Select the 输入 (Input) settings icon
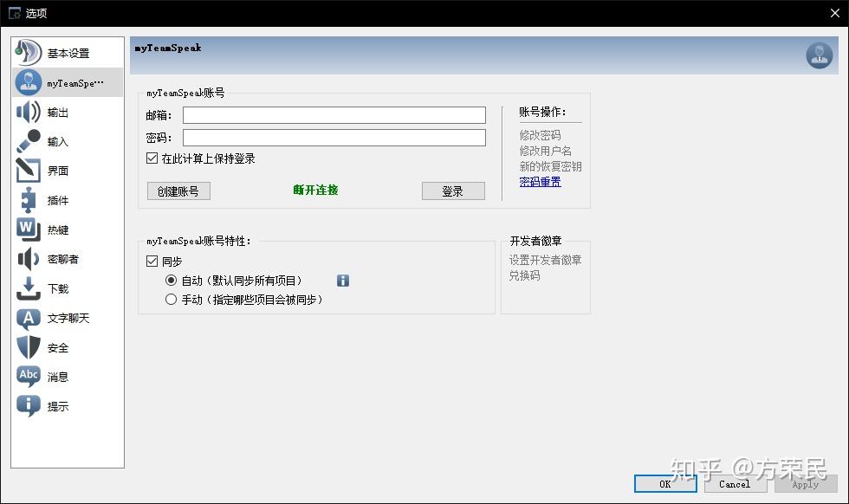 [29, 141]
